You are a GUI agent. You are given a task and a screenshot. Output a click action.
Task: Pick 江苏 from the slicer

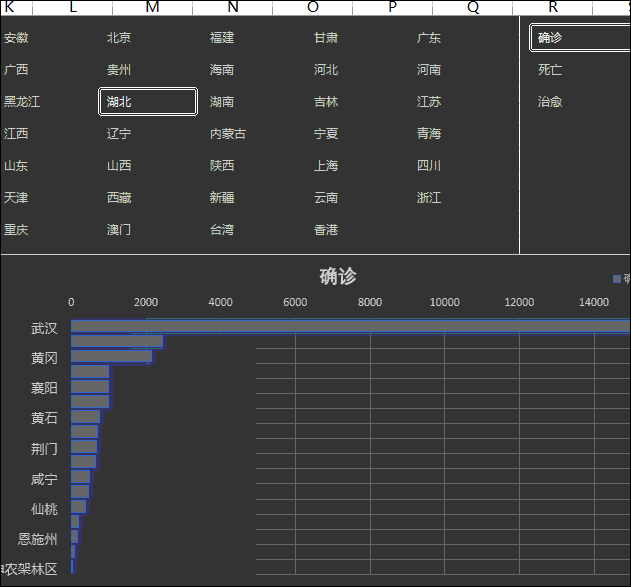(429, 101)
